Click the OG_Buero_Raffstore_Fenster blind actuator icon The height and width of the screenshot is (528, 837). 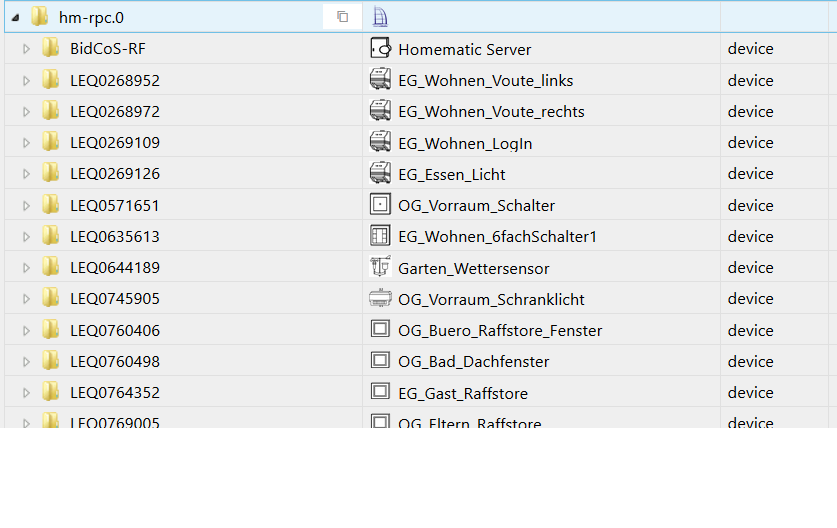pyautogui.click(x=380, y=328)
